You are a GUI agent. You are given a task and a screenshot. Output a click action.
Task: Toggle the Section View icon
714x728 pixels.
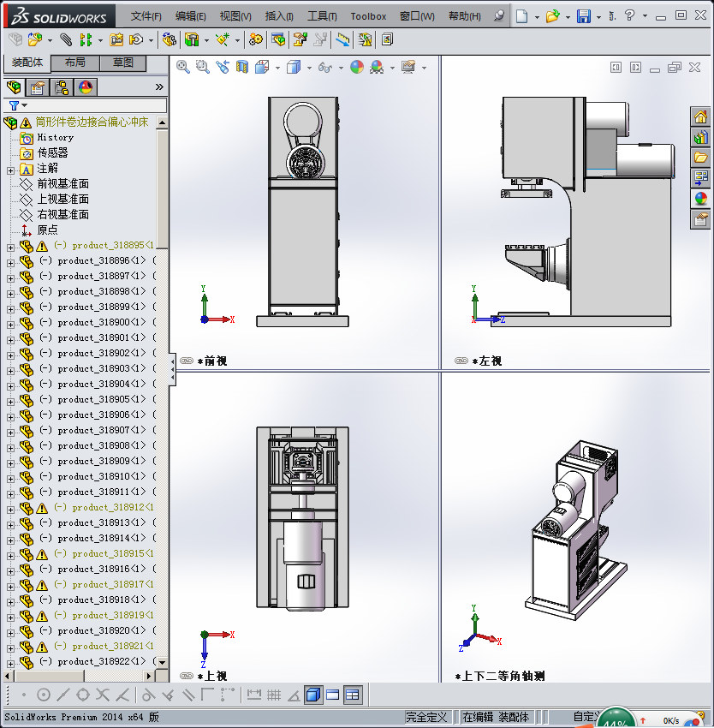tap(242, 68)
